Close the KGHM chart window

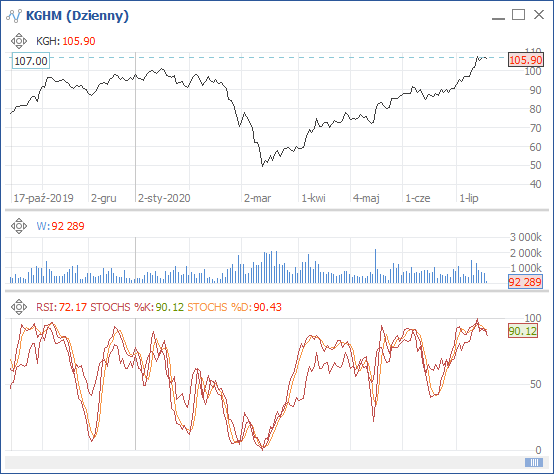point(539,15)
